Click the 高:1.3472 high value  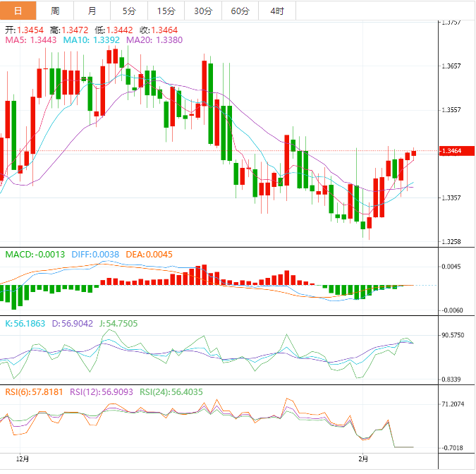(x=69, y=30)
